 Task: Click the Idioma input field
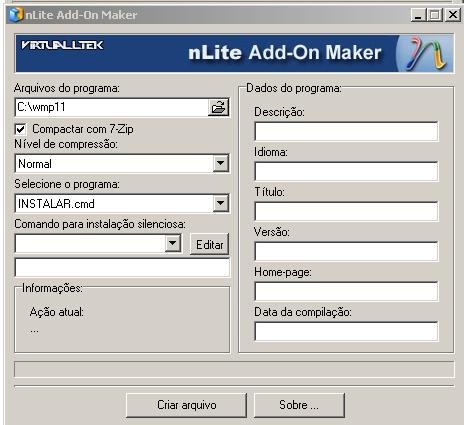click(346, 171)
